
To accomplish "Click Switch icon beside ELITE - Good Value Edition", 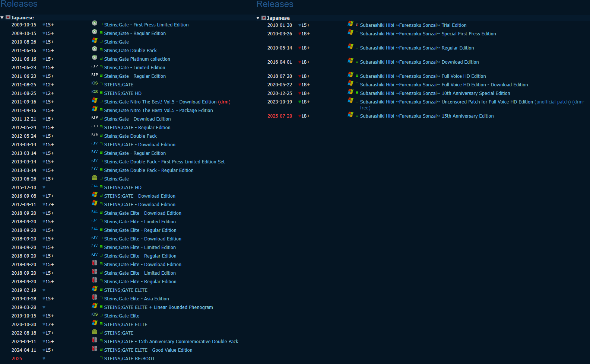I will (95, 348).
